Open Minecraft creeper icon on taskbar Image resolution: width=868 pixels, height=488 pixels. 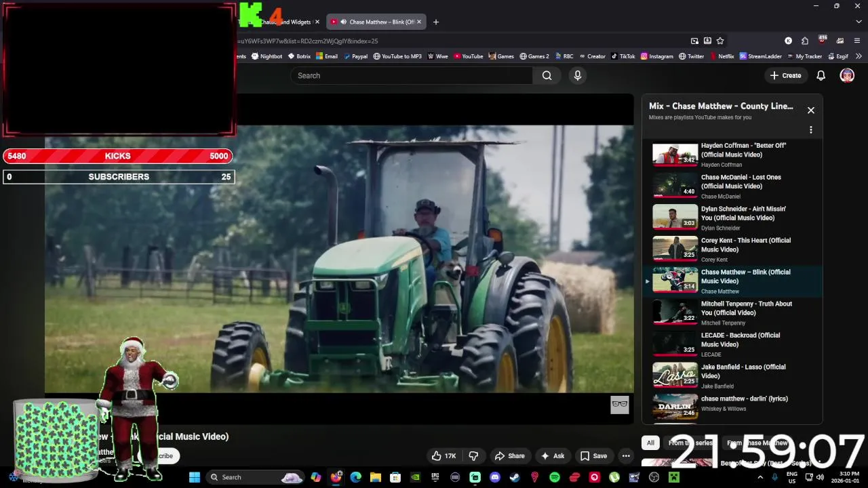[674, 477]
